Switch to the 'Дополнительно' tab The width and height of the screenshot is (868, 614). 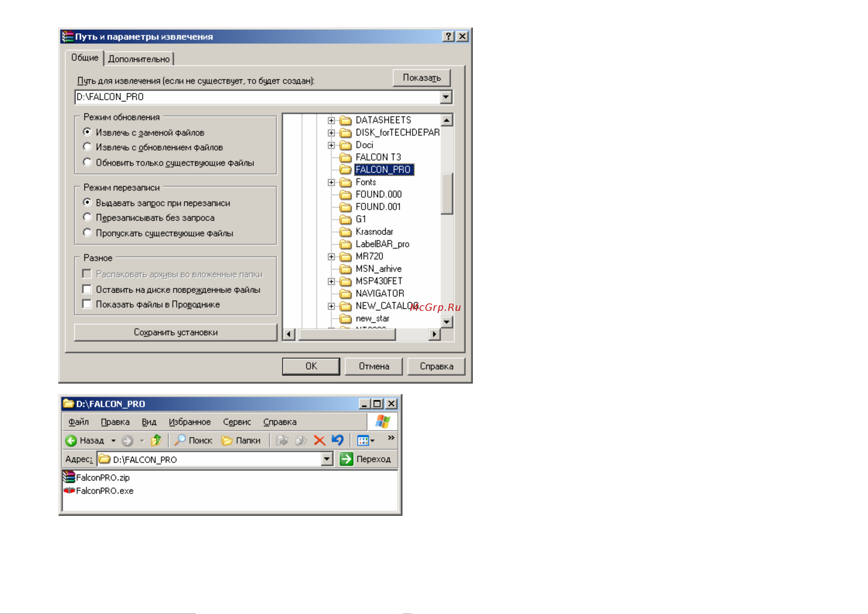tap(139, 59)
